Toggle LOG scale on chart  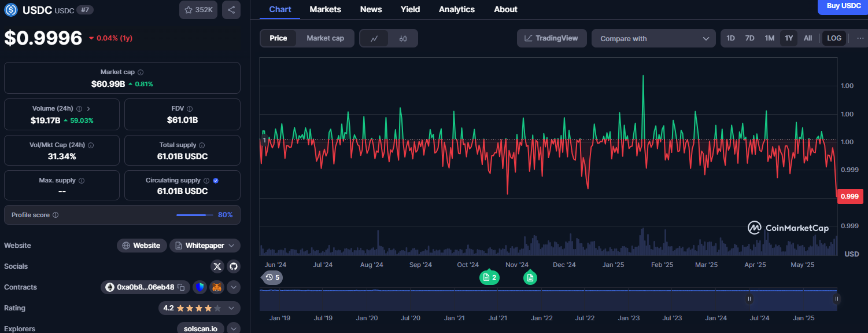click(x=834, y=38)
